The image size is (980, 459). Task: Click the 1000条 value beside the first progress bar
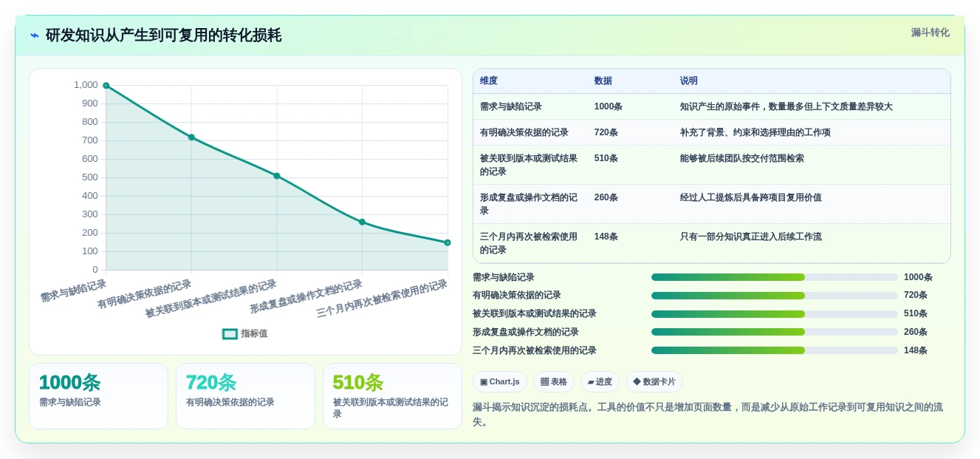[x=918, y=277]
